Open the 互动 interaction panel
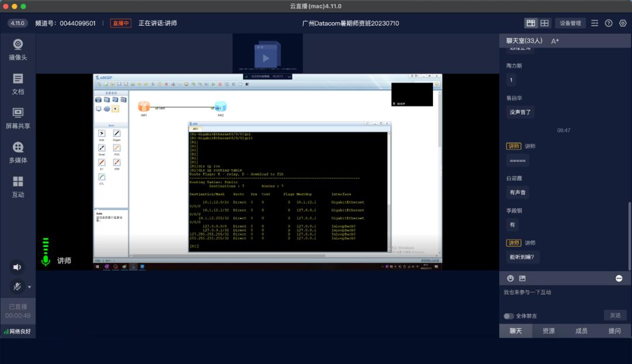 coord(18,186)
